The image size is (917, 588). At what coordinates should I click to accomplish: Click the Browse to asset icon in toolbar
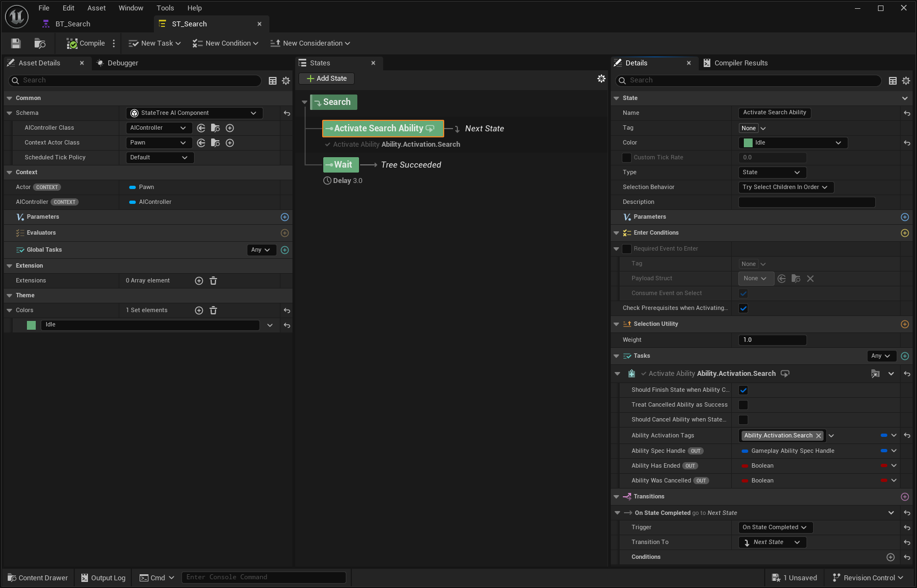(x=40, y=43)
